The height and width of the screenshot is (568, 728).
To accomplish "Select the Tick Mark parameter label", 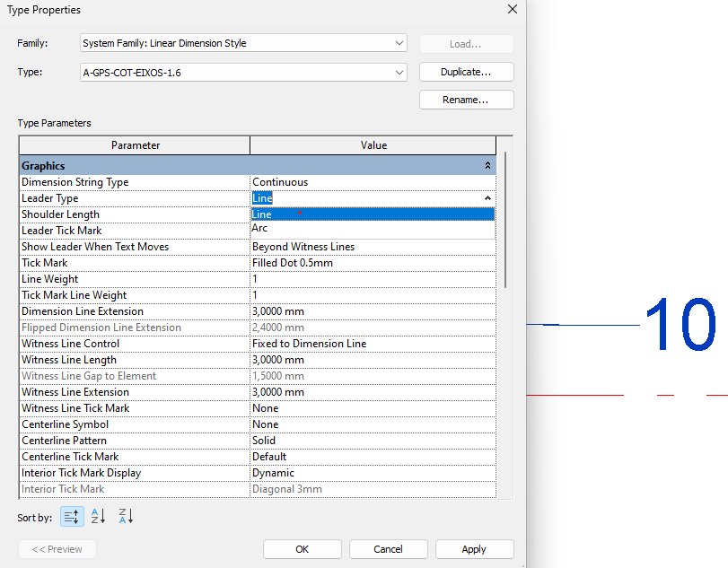I will [x=45, y=263].
